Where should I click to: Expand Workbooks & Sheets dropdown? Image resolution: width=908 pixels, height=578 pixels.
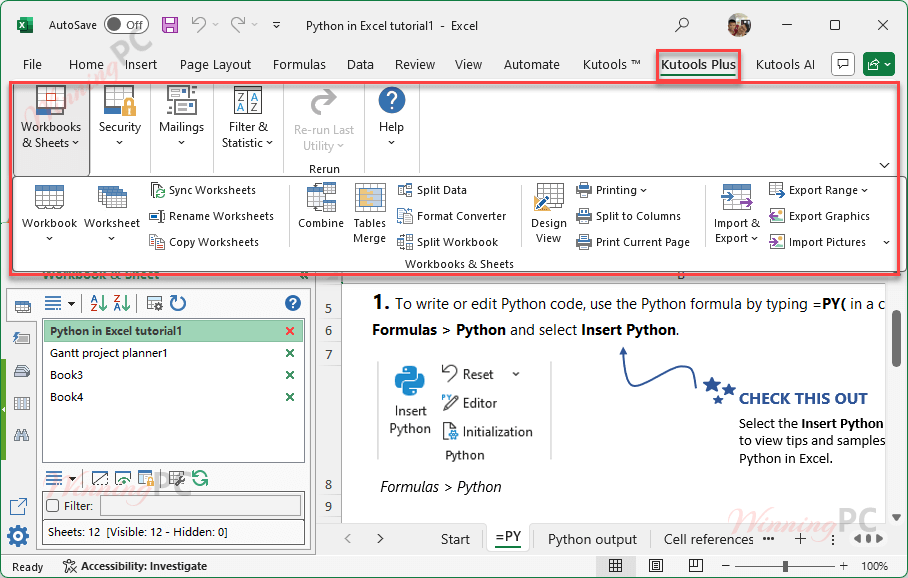[x=51, y=129]
